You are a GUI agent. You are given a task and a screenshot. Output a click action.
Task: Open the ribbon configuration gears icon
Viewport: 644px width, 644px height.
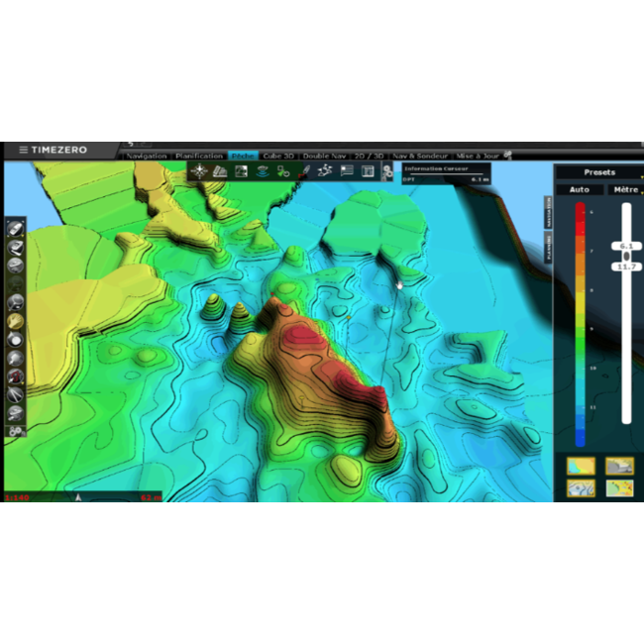[x=386, y=172]
